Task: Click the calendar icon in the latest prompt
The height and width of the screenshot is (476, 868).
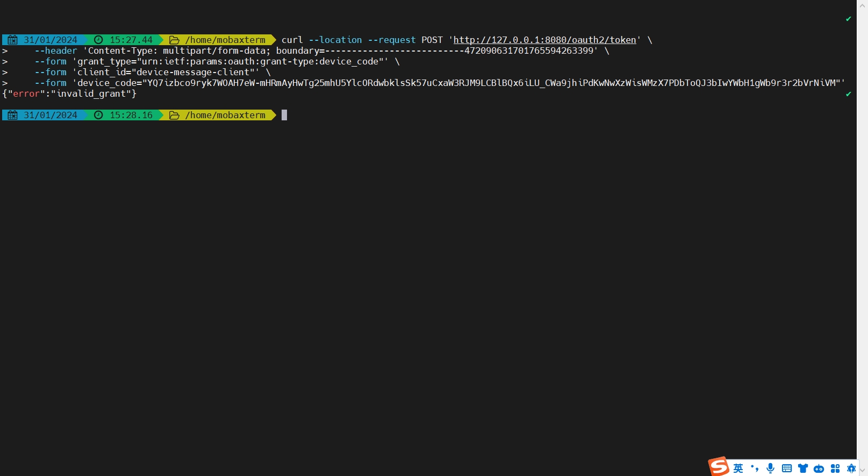Action: (13, 115)
